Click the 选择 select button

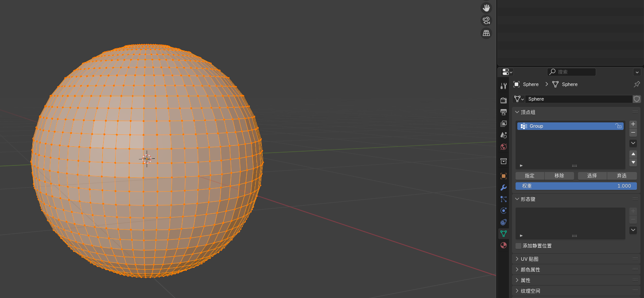[x=592, y=176]
